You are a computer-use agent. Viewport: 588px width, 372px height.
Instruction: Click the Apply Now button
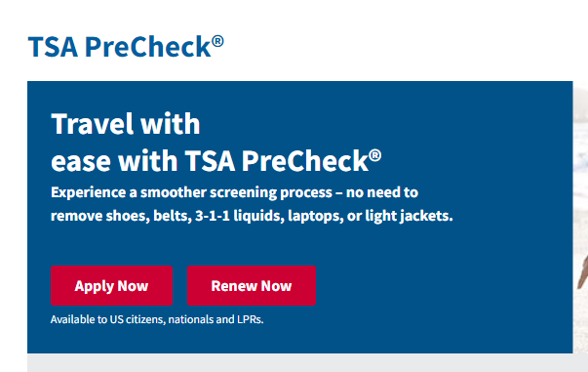[x=111, y=286]
